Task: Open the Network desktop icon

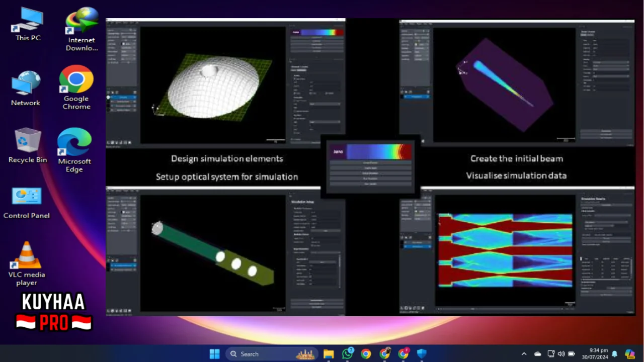Action: point(26,88)
